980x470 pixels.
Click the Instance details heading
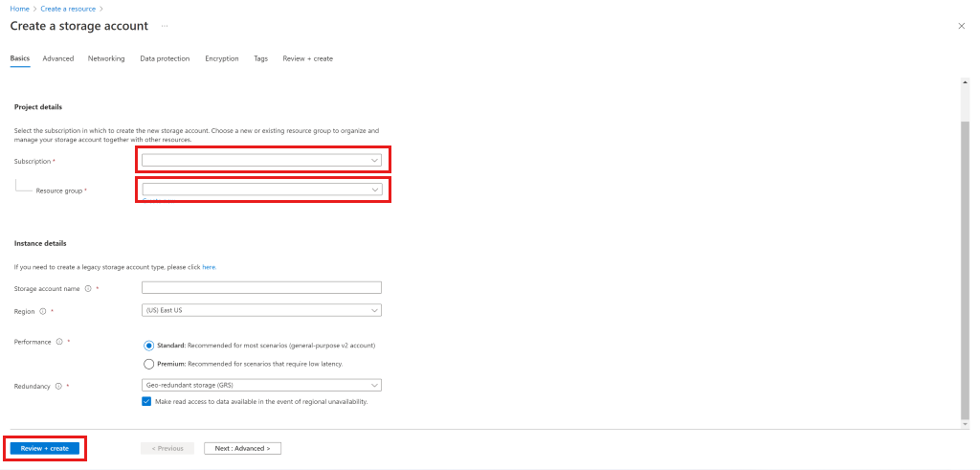[x=40, y=243]
